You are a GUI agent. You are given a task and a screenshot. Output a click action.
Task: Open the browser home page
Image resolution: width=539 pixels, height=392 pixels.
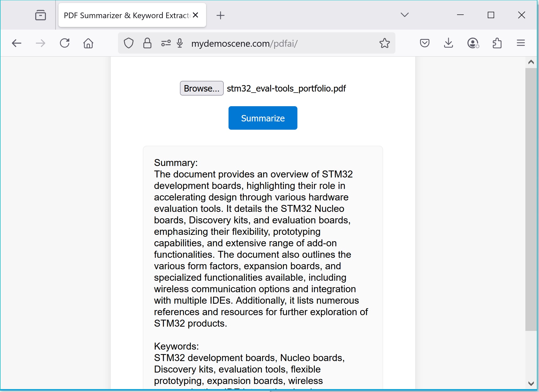[88, 43]
